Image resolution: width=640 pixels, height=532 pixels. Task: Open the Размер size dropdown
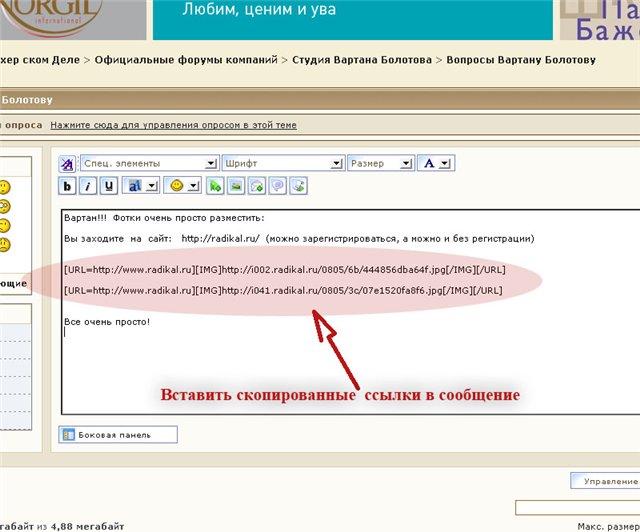406,163
